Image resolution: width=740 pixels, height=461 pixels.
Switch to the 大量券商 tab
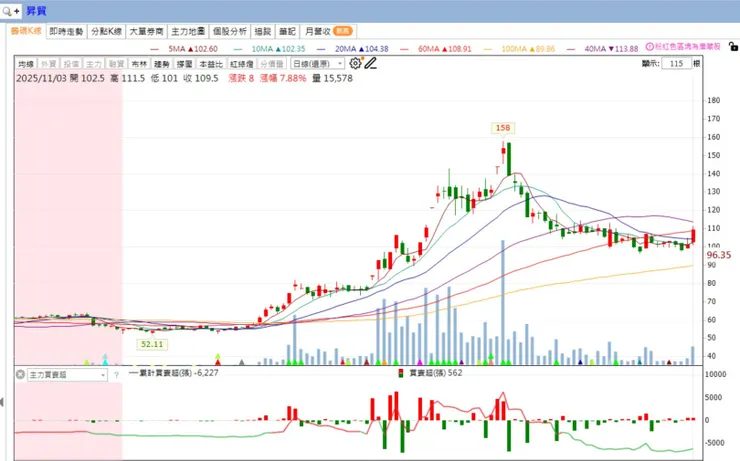(x=146, y=32)
